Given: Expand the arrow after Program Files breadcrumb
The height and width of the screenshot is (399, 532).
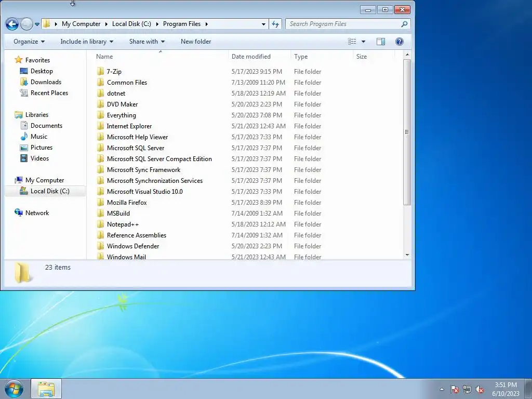Looking at the screenshot, I should [x=206, y=24].
